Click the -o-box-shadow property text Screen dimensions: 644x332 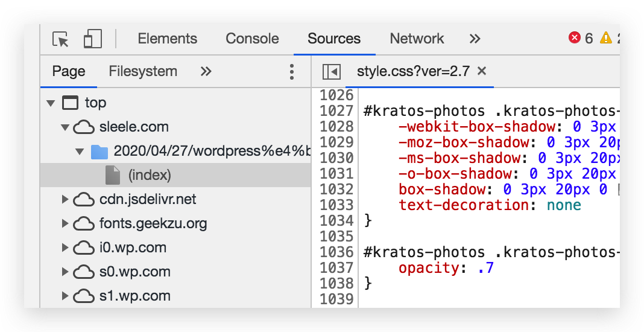pos(455,174)
